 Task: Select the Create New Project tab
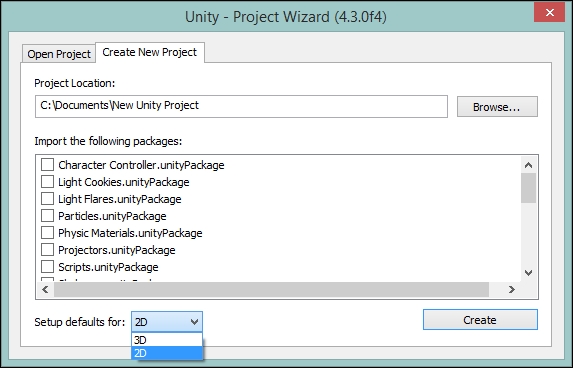click(150, 52)
